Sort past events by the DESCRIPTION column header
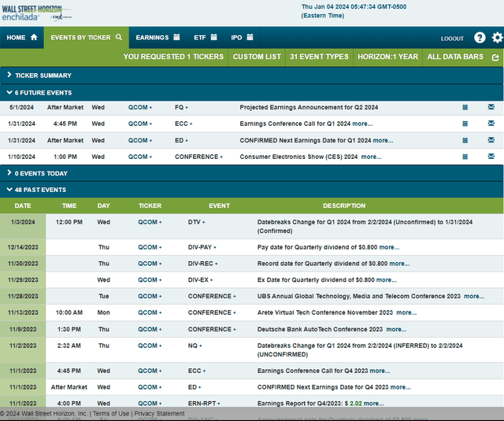This screenshot has height=421, width=504. pyautogui.click(x=344, y=206)
